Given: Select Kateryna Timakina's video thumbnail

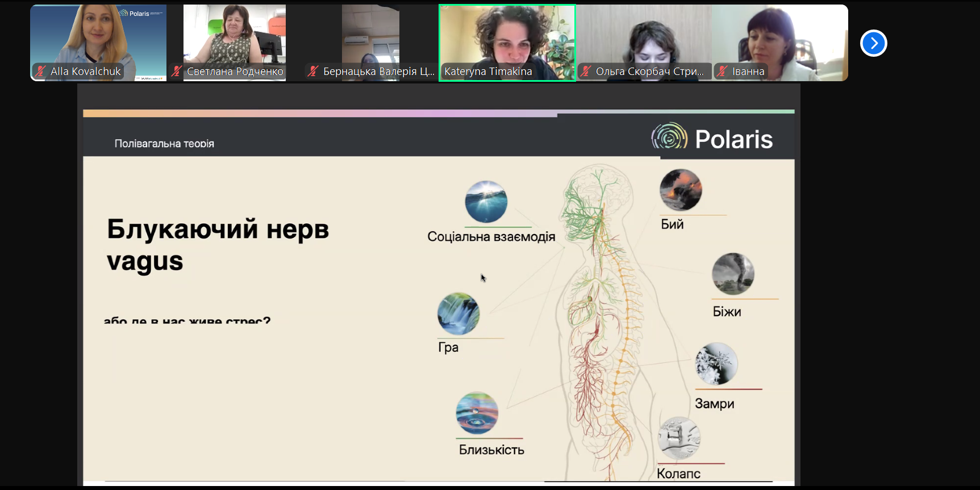Looking at the screenshot, I should (x=507, y=43).
